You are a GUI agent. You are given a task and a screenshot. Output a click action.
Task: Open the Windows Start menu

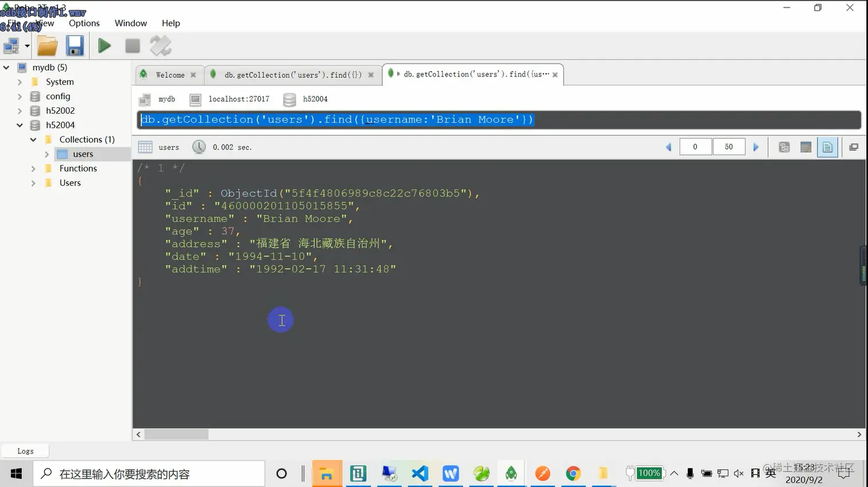16,474
